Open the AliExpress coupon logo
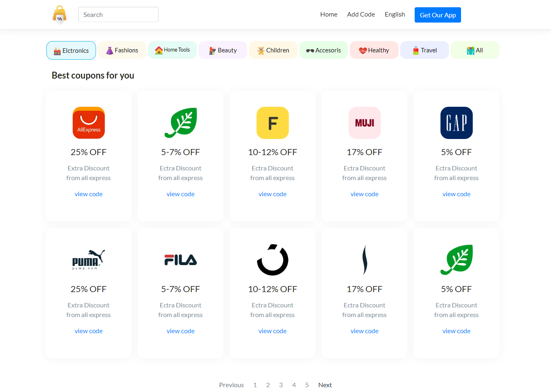This screenshot has height=392, width=551. (89, 123)
